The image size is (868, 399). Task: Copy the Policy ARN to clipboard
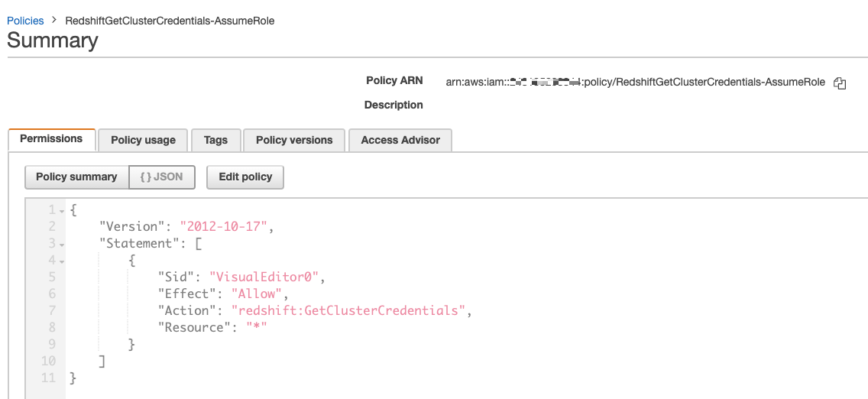840,83
